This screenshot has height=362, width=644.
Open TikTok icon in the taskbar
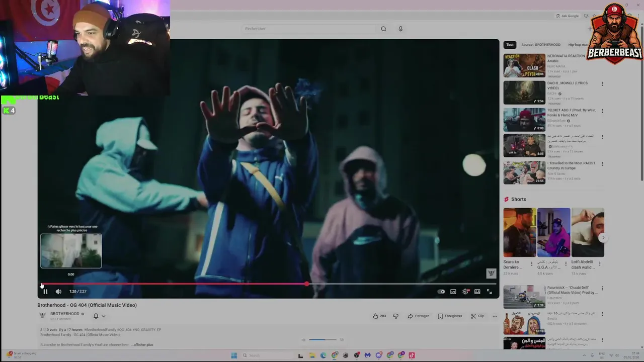(412, 355)
